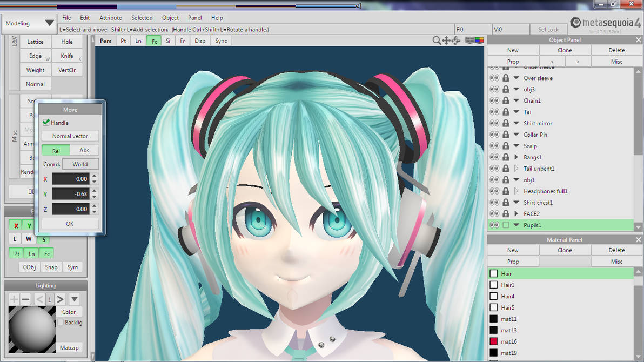Click the lighting sphere preview
The width and height of the screenshot is (644, 362).
(32, 329)
